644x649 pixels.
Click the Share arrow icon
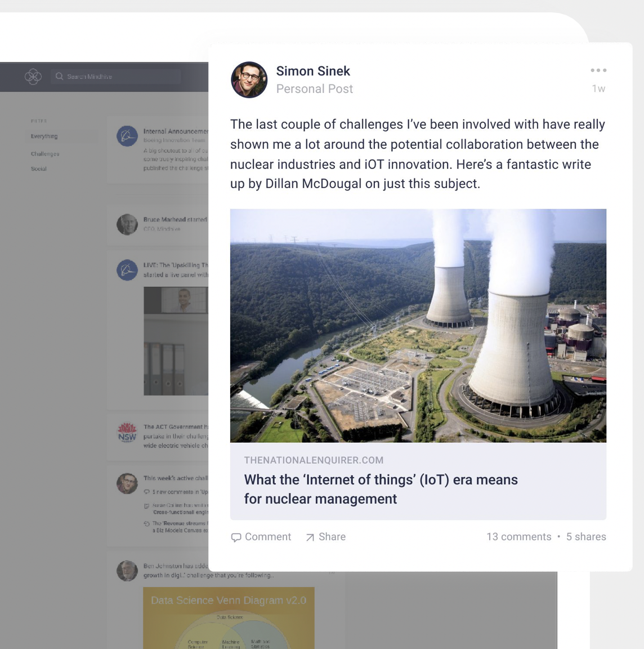[x=310, y=537]
